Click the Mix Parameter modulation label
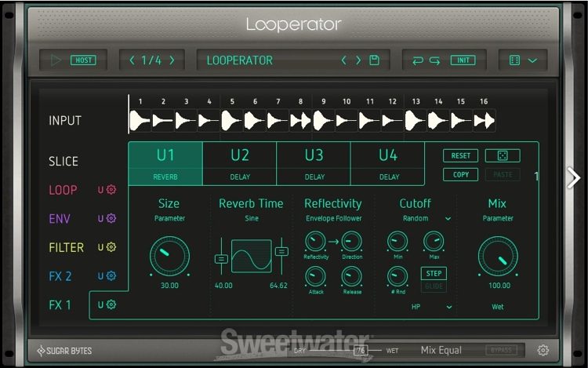 point(498,218)
